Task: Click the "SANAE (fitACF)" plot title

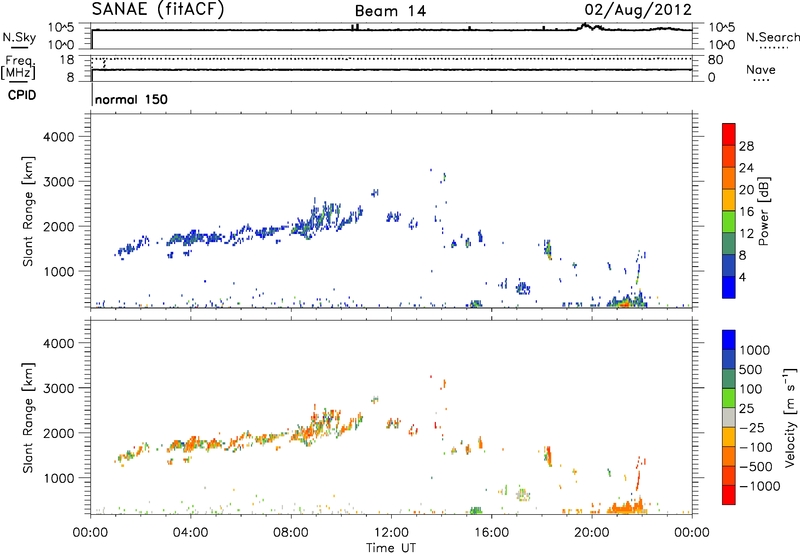Action: click(x=158, y=10)
